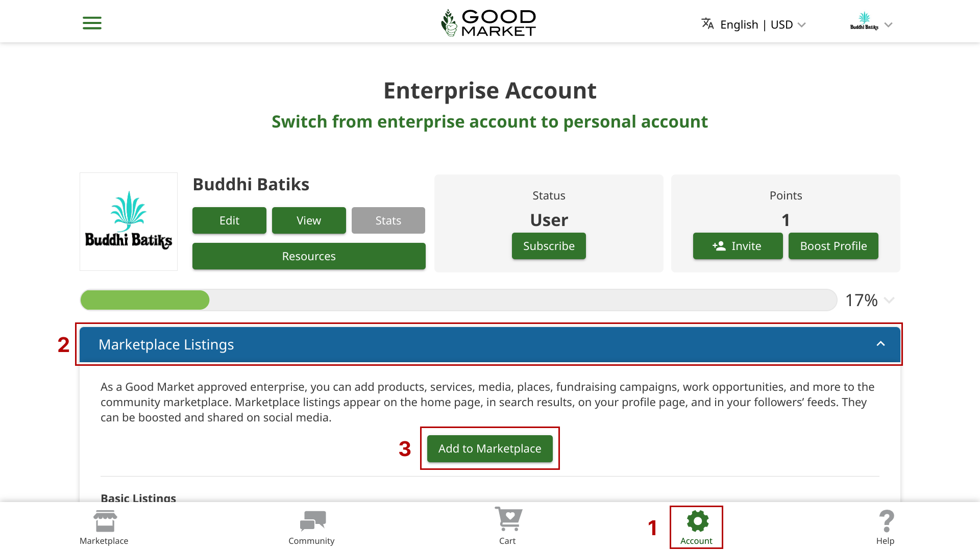
Task: Open the Community section
Action: coord(311,527)
